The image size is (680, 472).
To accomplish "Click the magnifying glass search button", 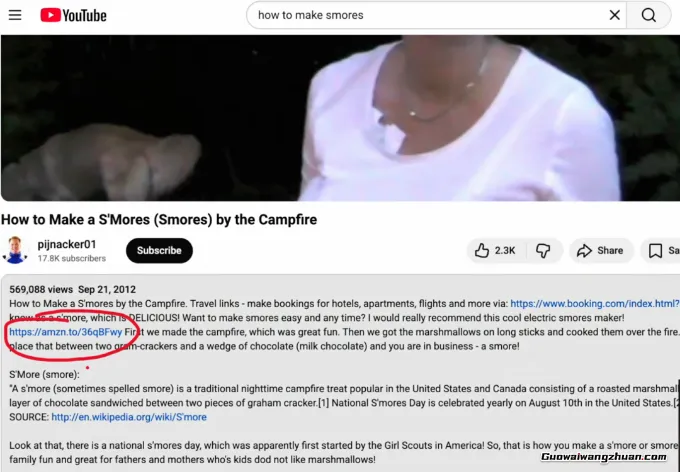I will click(x=649, y=15).
